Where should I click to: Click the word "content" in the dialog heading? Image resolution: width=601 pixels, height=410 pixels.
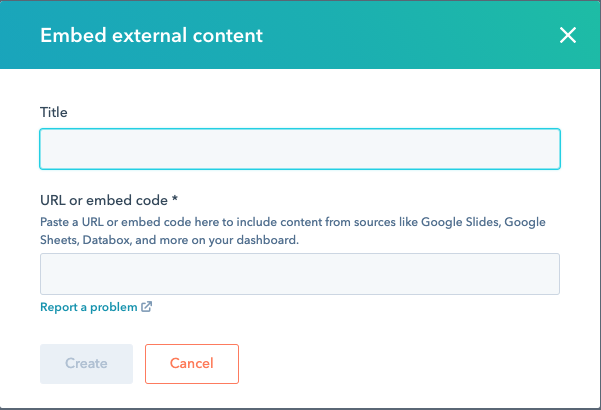click(229, 36)
